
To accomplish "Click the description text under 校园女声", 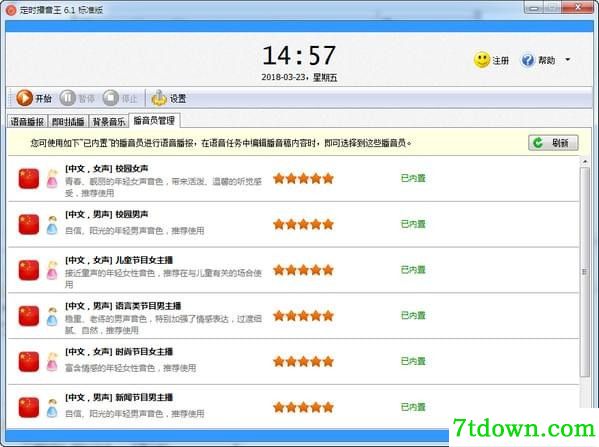I will [163, 187].
